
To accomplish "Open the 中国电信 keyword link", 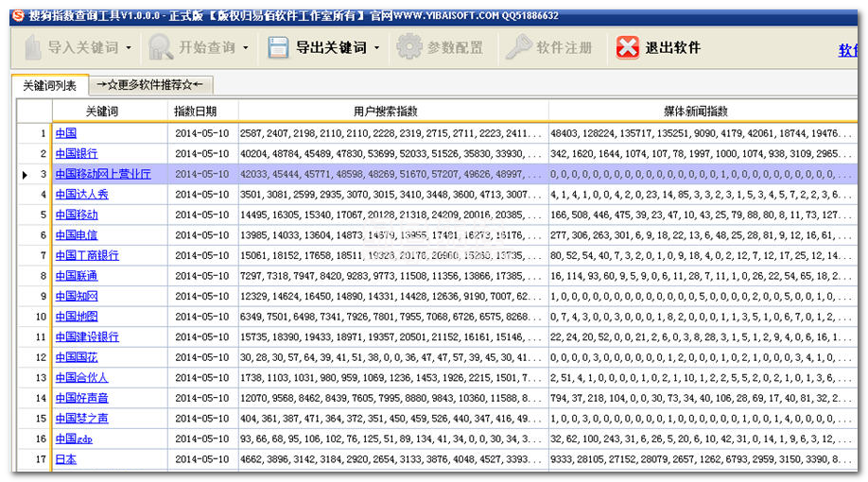I will click(77, 235).
